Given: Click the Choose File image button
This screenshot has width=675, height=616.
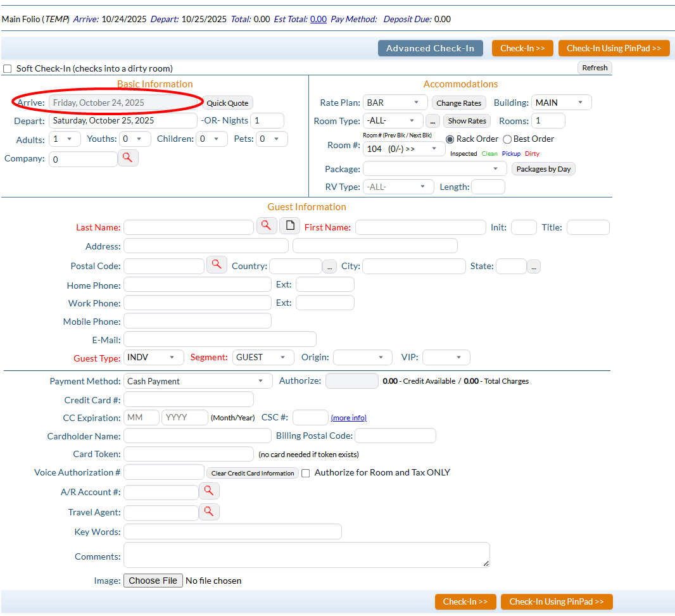Looking at the screenshot, I should pyautogui.click(x=153, y=581).
